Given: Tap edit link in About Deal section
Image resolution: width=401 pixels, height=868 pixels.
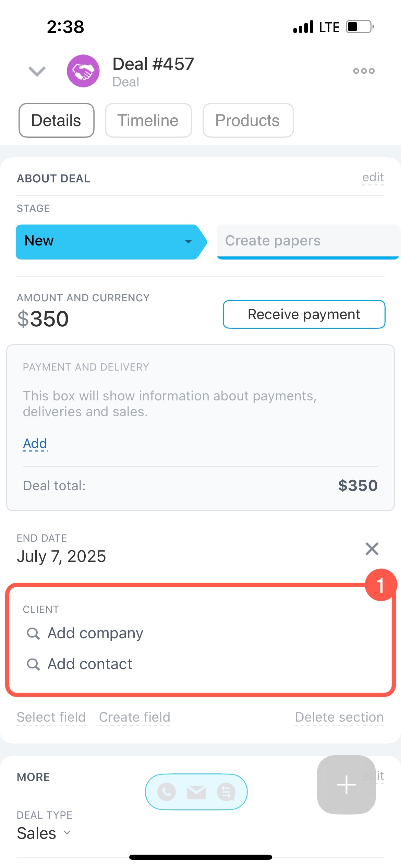Looking at the screenshot, I should tap(373, 178).
